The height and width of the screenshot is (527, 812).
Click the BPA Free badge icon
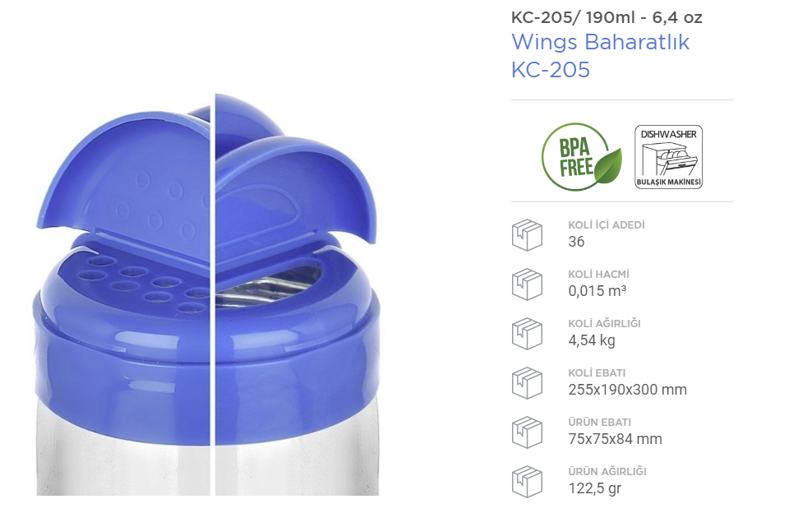[582, 156]
